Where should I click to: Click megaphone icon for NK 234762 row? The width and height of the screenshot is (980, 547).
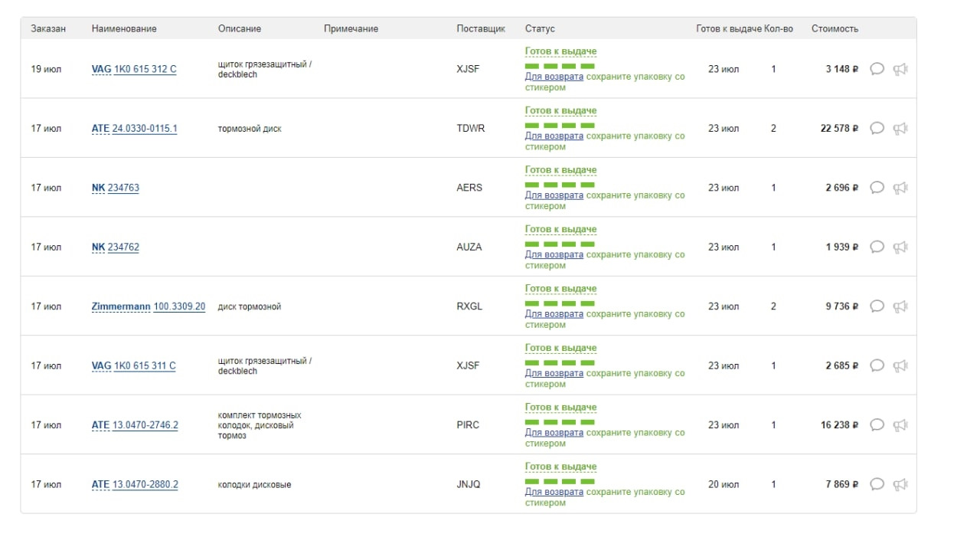point(900,247)
